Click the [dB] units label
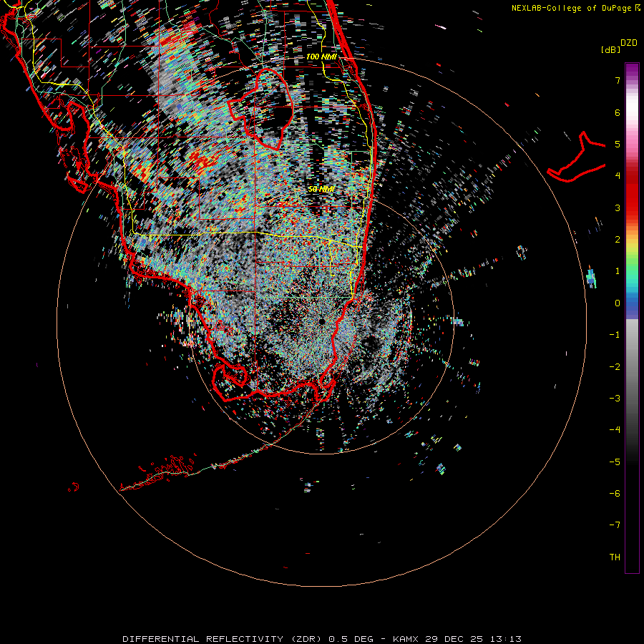 [611, 49]
